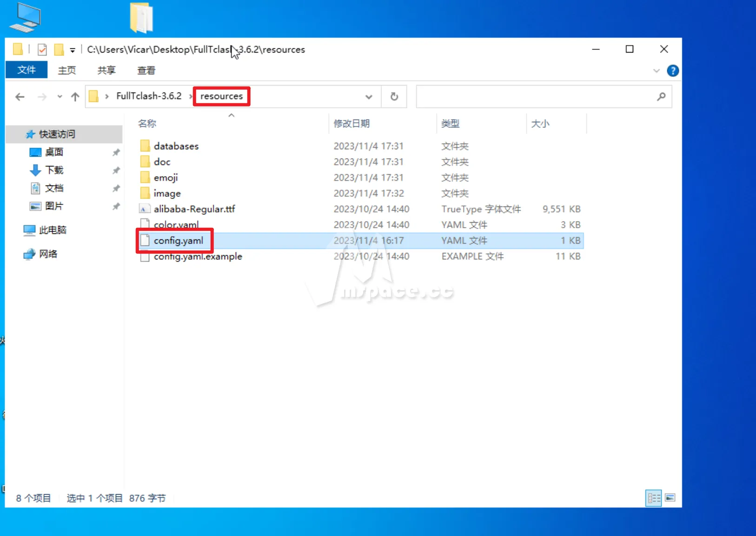Maximize the Explorer window

[x=630, y=49]
